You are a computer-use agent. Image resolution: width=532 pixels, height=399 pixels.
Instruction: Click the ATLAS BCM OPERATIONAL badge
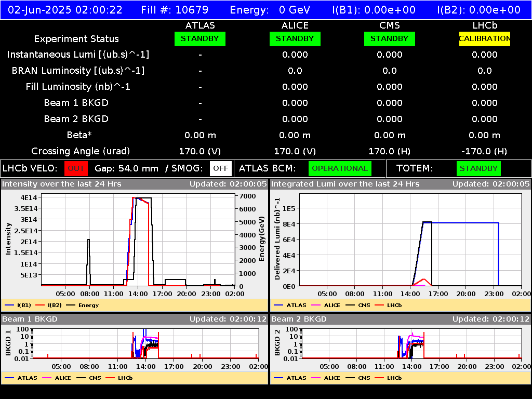click(340, 168)
